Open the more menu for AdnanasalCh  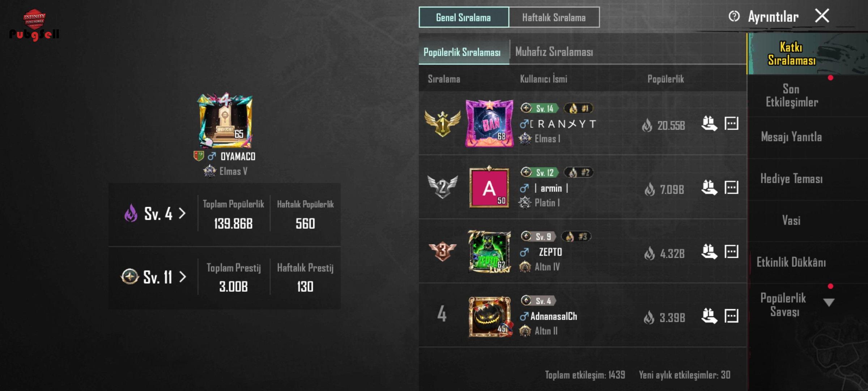tap(731, 316)
